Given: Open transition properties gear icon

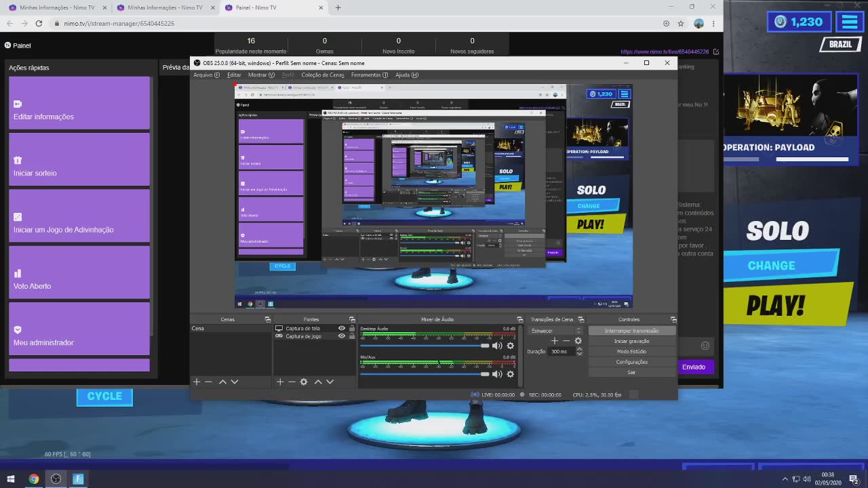Looking at the screenshot, I should tap(578, 341).
